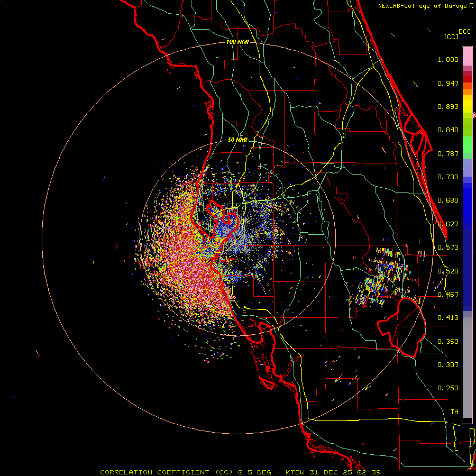Click the 0.413 legend value

[x=448, y=318]
